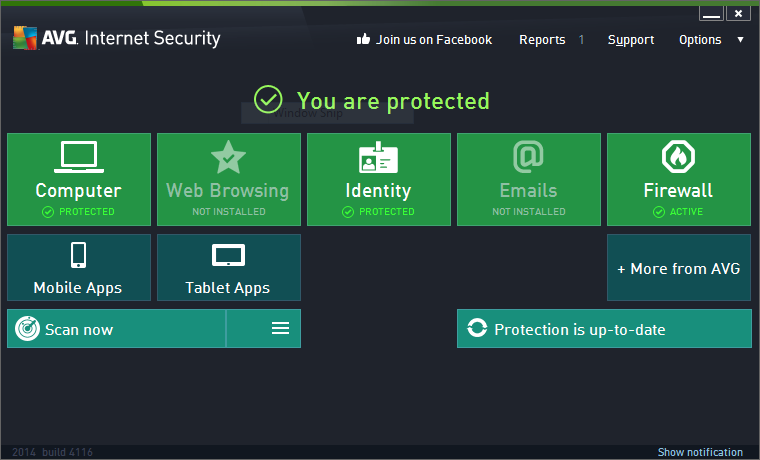Open the Computer tile title
The width and height of the screenshot is (760, 460).
pos(79,191)
